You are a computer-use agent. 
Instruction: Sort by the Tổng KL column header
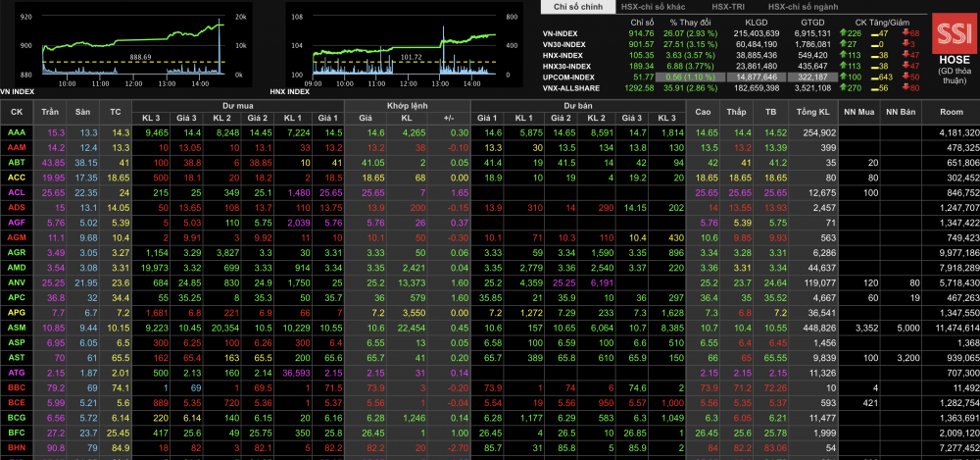point(813,111)
